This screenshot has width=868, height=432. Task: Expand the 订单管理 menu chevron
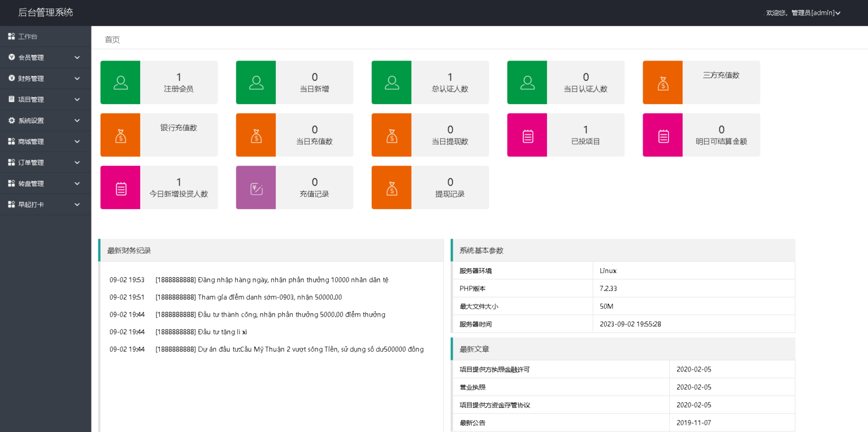[77, 162]
